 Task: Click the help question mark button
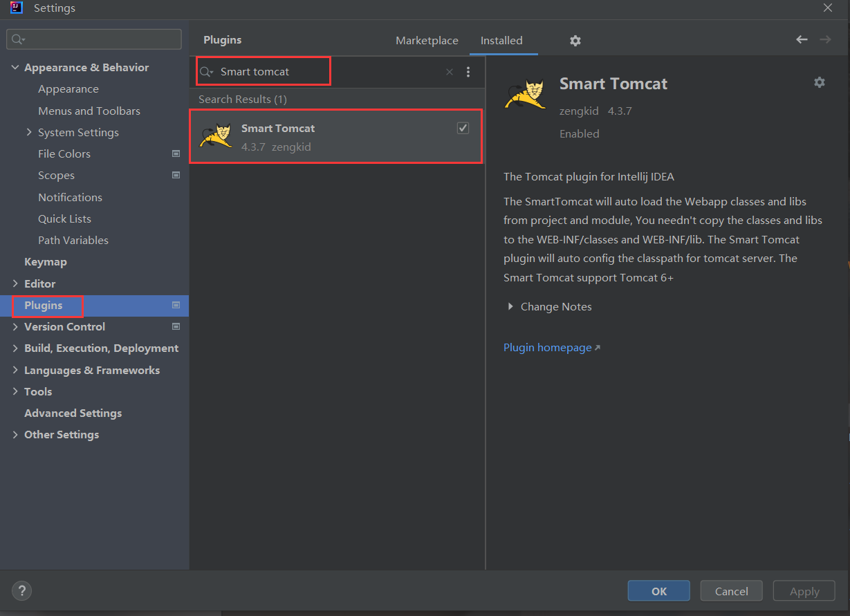22,590
